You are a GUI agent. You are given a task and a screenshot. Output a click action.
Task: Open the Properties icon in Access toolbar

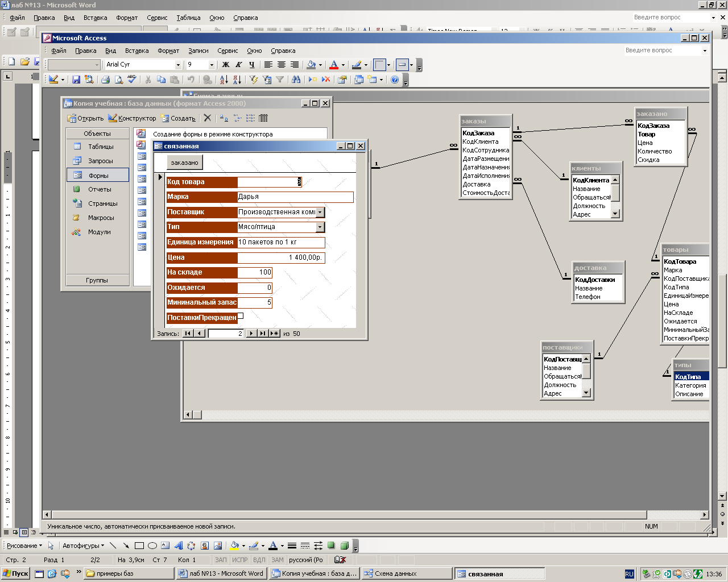[x=342, y=80]
